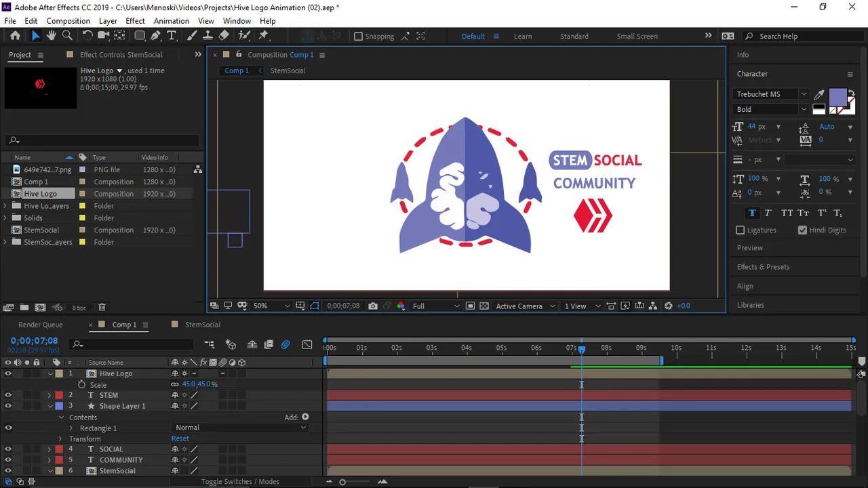Image resolution: width=868 pixels, height=488 pixels.
Task: Expand the STEM layer properties
Action: [49, 395]
